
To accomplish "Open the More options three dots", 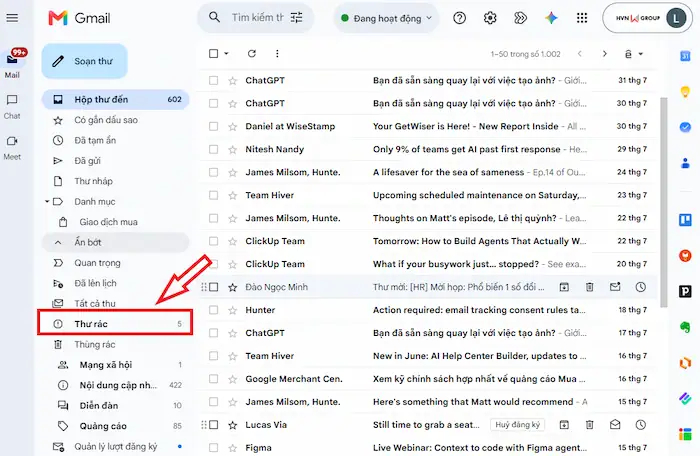I will click(277, 54).
